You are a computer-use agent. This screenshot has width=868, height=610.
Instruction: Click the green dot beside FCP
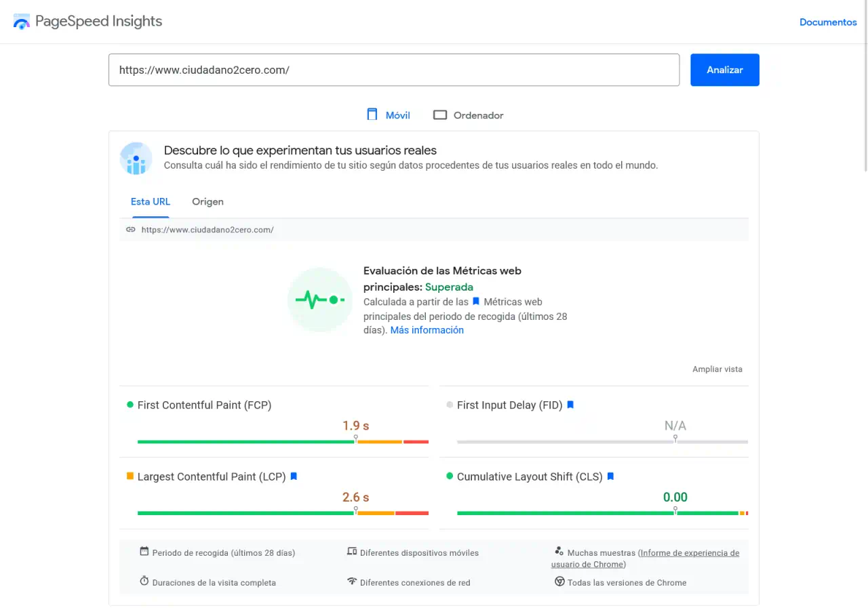click(130, 405)
